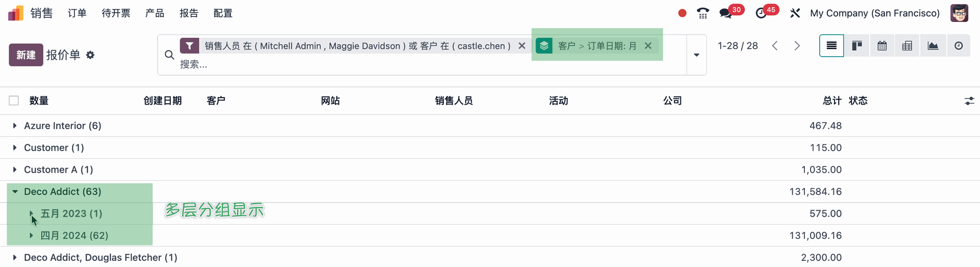Image resolution: width=980 pixels, height=267 pixels.
Task: Switch to activity clock view
Action: (x=959, y=46)
